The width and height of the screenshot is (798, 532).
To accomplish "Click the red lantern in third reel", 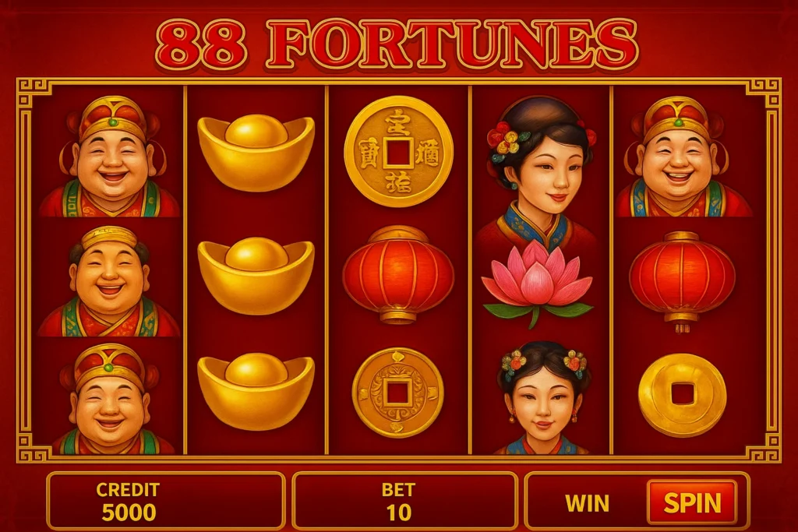I will (398, 275).
